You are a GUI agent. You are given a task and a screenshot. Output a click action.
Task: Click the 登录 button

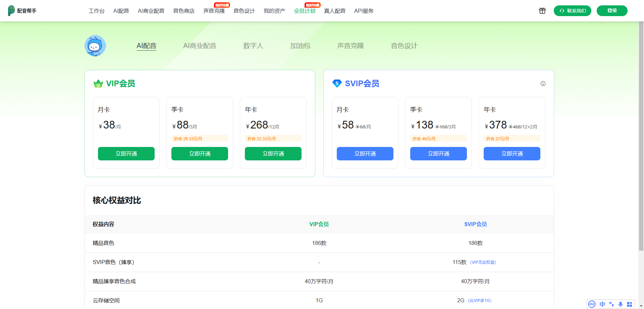612,10
